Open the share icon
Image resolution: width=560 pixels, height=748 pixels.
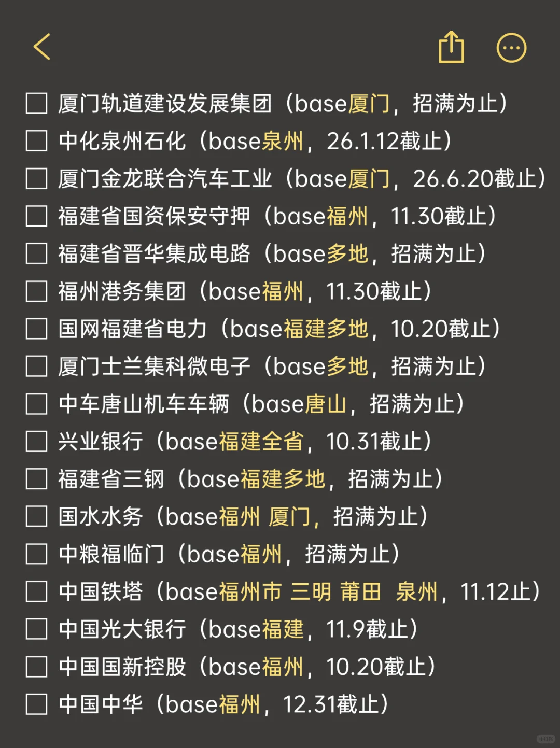[x=451, y=47]
